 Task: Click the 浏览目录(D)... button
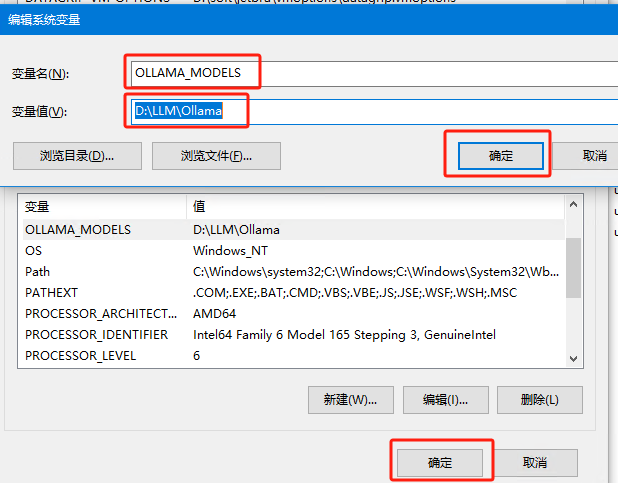click(77, 156)
